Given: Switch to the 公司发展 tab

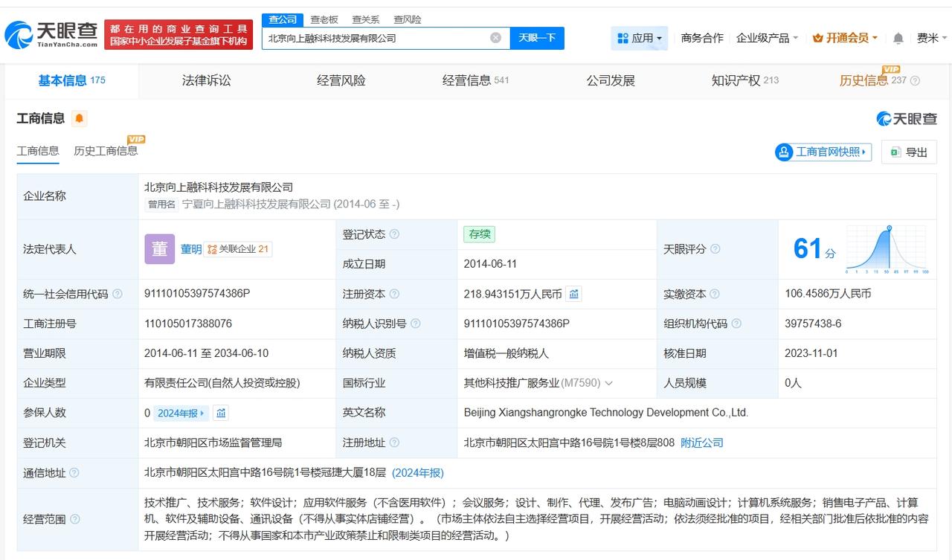Looking at the screenshot, I should click(x=611, y=80).
